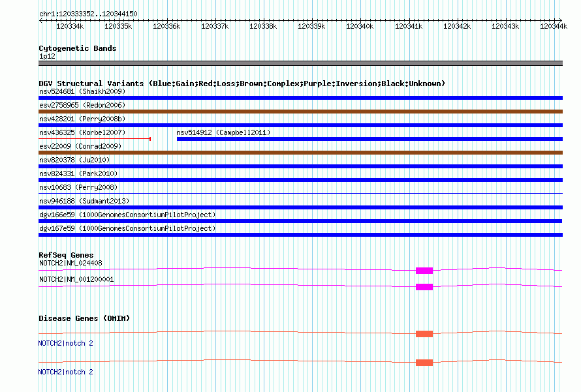581x392 pixels.
Task: Click the nsv514912 (Campbell2011) label
Action: [x=223, y=132]
